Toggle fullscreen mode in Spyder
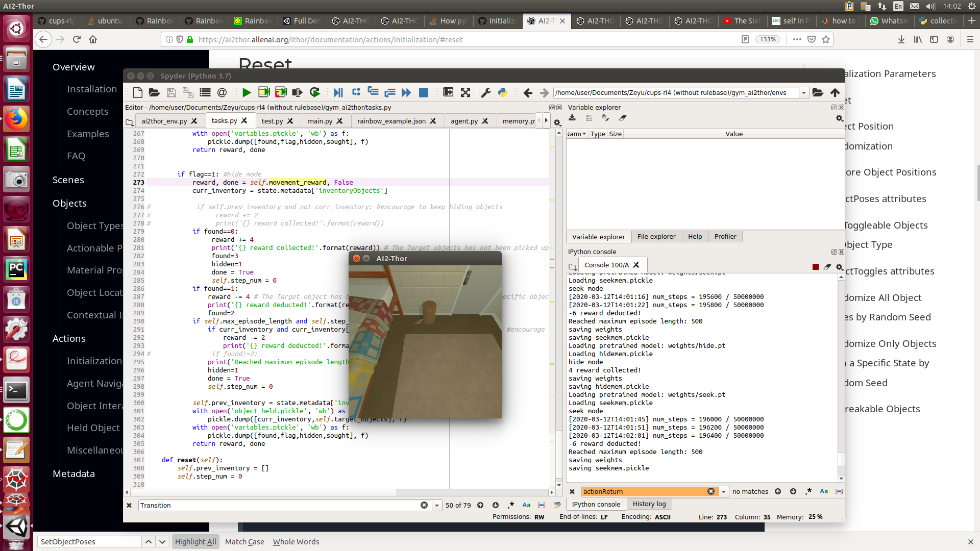 point(465,92)
